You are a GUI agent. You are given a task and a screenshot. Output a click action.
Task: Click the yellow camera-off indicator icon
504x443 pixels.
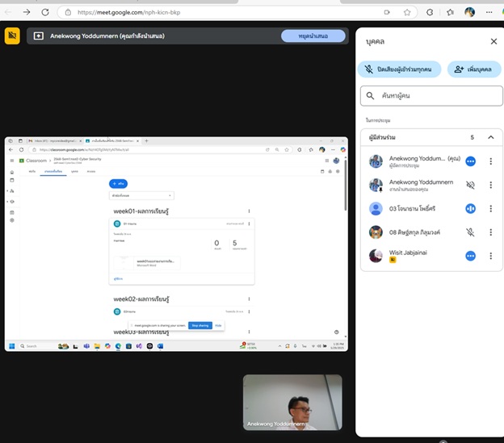click(x=12, y=36)
